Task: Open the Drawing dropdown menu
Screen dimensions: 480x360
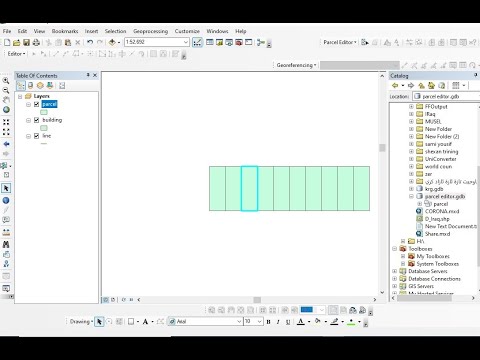Action: click(81, 322)
